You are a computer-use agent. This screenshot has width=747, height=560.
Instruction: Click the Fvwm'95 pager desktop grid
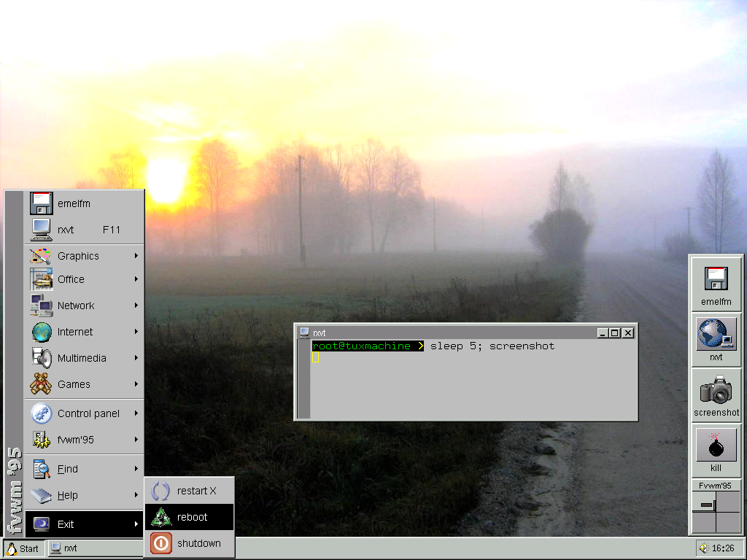(x=716, y=512)
